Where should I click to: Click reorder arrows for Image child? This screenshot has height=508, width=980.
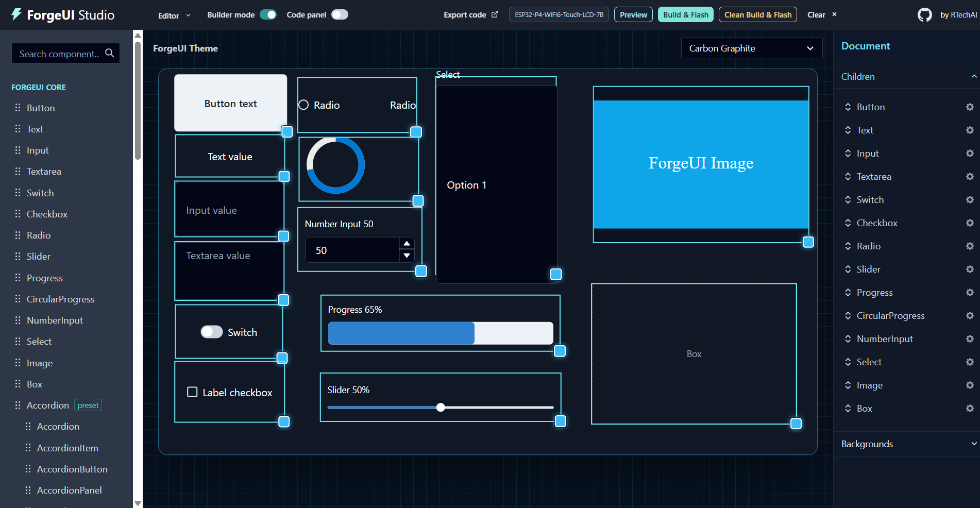point(848,385)
